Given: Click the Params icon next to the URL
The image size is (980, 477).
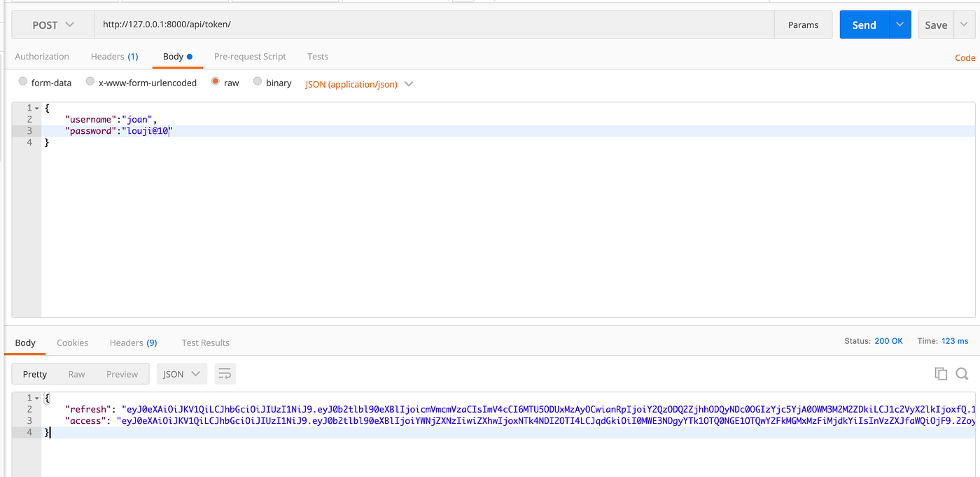Looking at the screenshot, I should [803, 25].
